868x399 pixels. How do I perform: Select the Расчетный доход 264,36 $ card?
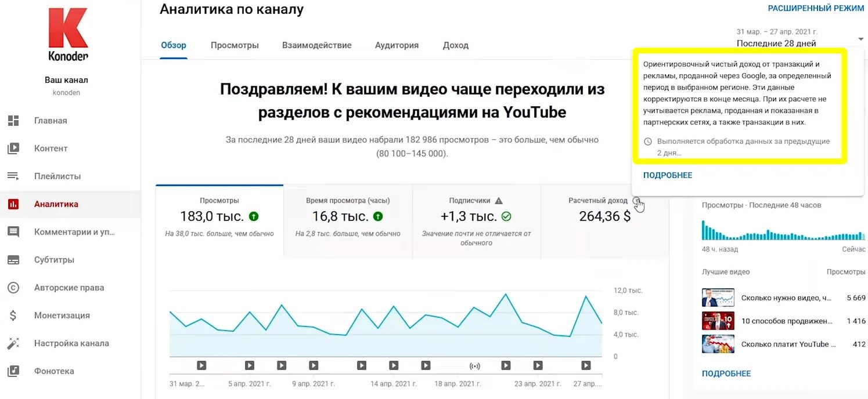click(605, 222)
